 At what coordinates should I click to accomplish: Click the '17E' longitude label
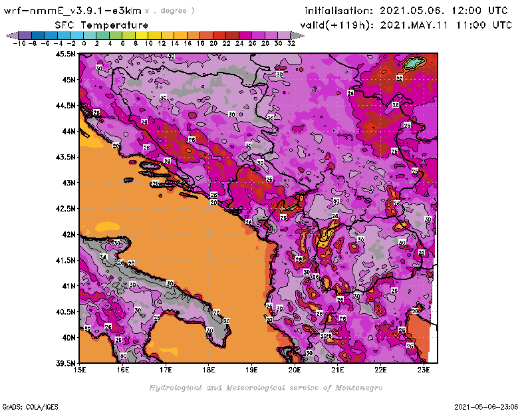[166, 370]
